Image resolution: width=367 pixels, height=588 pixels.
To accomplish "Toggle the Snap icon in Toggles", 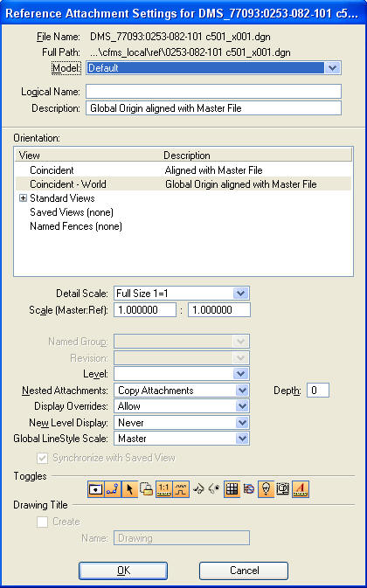I will click(x=113, y=489).
